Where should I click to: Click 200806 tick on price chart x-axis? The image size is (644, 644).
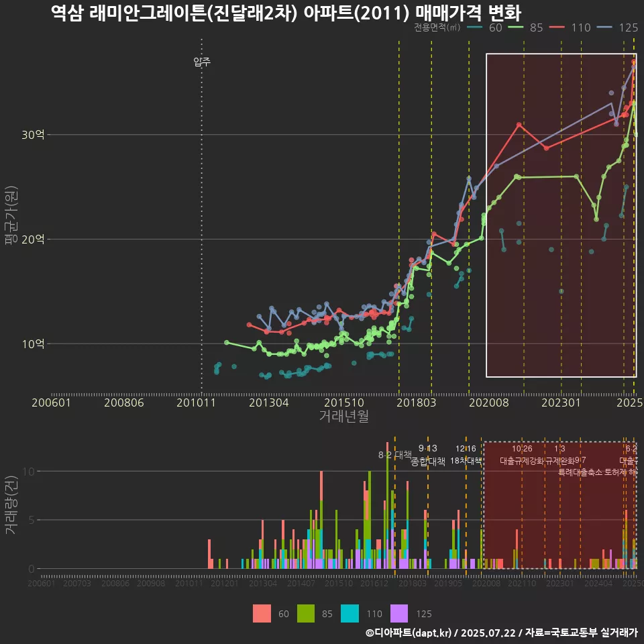(x=123, y=402)
